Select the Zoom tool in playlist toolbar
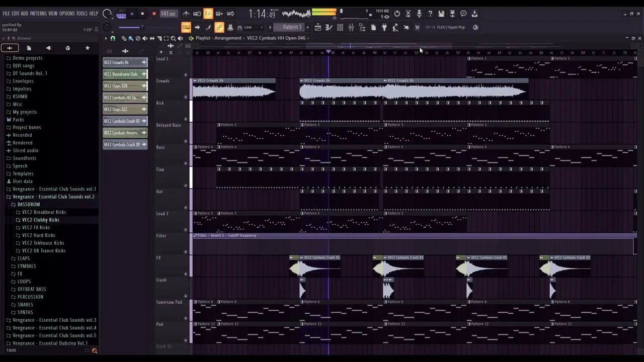The width and height of the screenshot is (644, 362). pos(173,38)
